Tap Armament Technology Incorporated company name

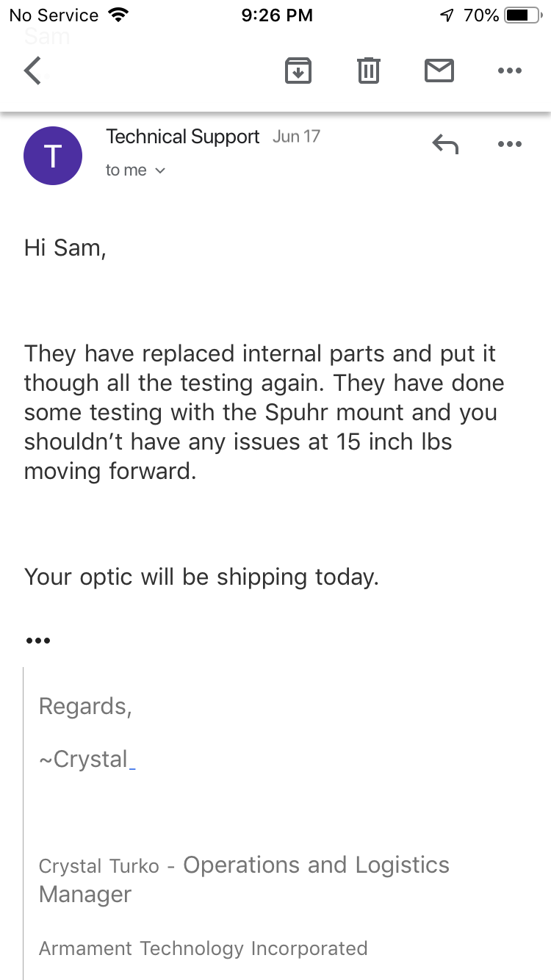pyautogui.click(x=203, y=948)
